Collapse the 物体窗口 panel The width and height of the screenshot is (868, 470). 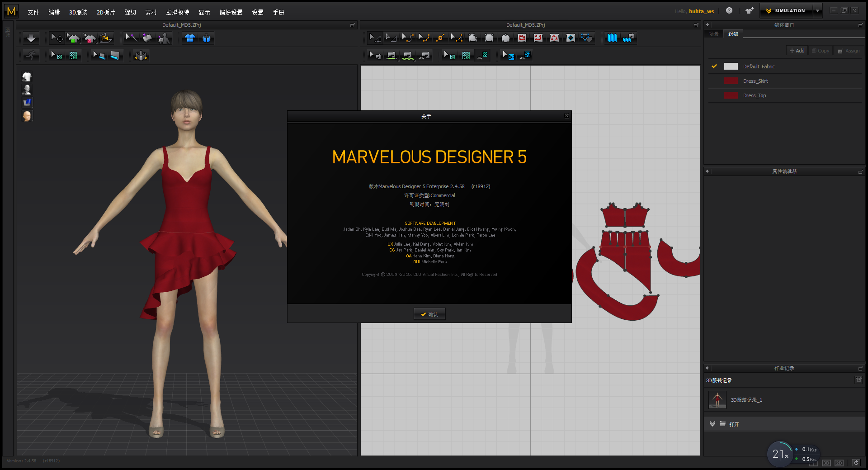(708, 25)
